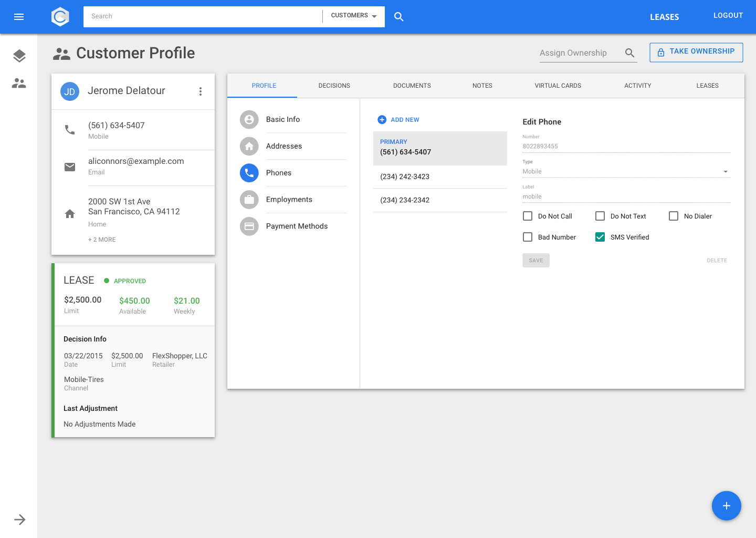
Task: Open the CUSTOMERS search scope dropdown
Action: [354, 16]
